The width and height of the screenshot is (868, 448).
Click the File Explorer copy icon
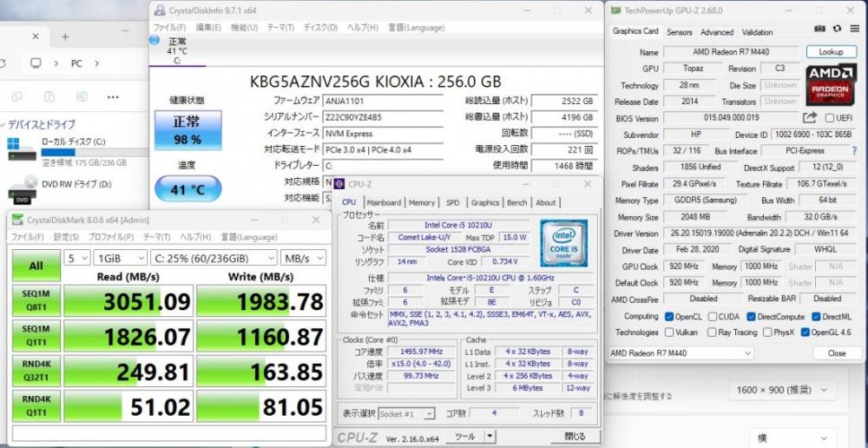pos(16,97)
